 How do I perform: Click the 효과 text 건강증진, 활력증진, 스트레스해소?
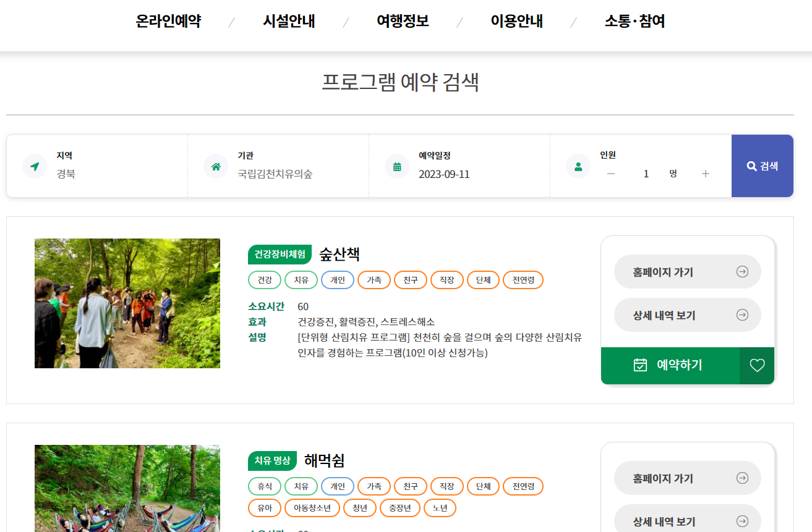pyautogui.click(x=366, y=322)
